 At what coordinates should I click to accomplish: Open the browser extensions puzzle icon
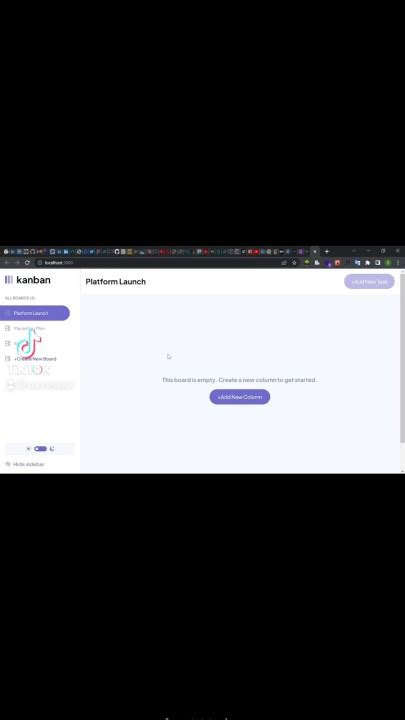[x=367, y=263]
